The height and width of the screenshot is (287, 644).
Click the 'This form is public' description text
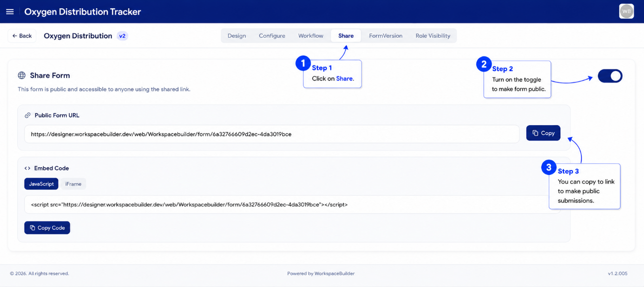[104, 89]
